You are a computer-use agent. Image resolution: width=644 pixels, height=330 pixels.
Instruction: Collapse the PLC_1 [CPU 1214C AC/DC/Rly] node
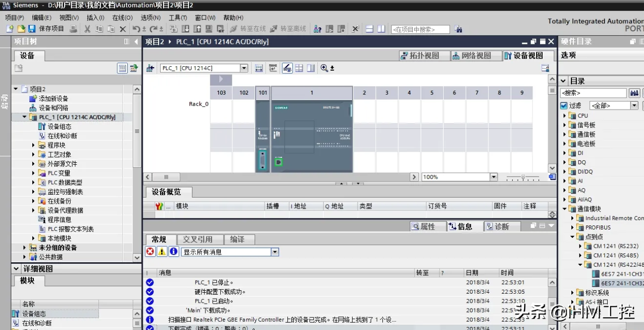25,117
